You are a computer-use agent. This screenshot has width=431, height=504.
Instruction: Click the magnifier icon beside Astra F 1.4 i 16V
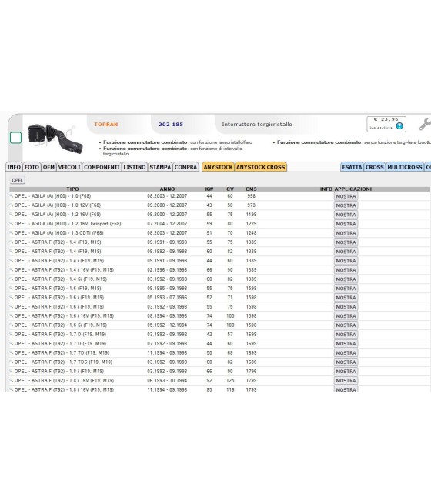pyautogui.click(x=12, y=269)
